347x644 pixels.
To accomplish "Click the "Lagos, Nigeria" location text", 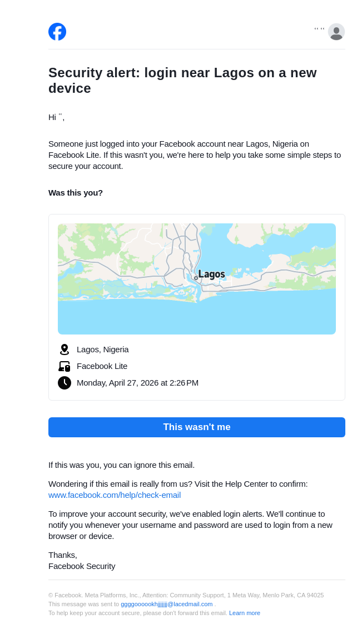I will [103, 350].
